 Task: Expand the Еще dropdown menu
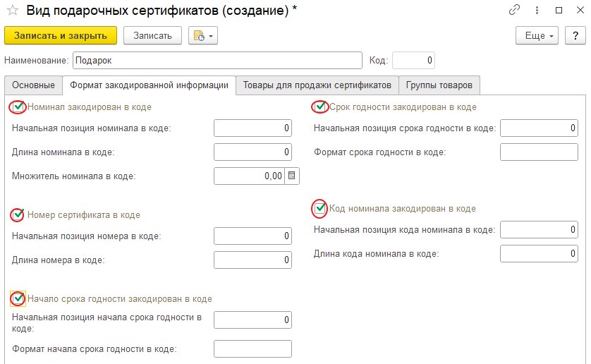pyautogui.click(x=537, y=36)
